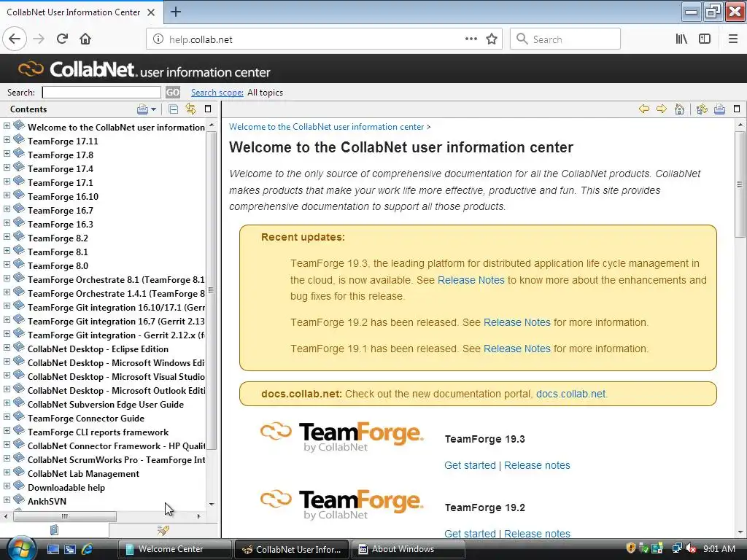Toggle the browser sidebar view icon
Image resolution: width=747 pixels, height=560 pixels.
pyautogui.click(x=705, y=39)
